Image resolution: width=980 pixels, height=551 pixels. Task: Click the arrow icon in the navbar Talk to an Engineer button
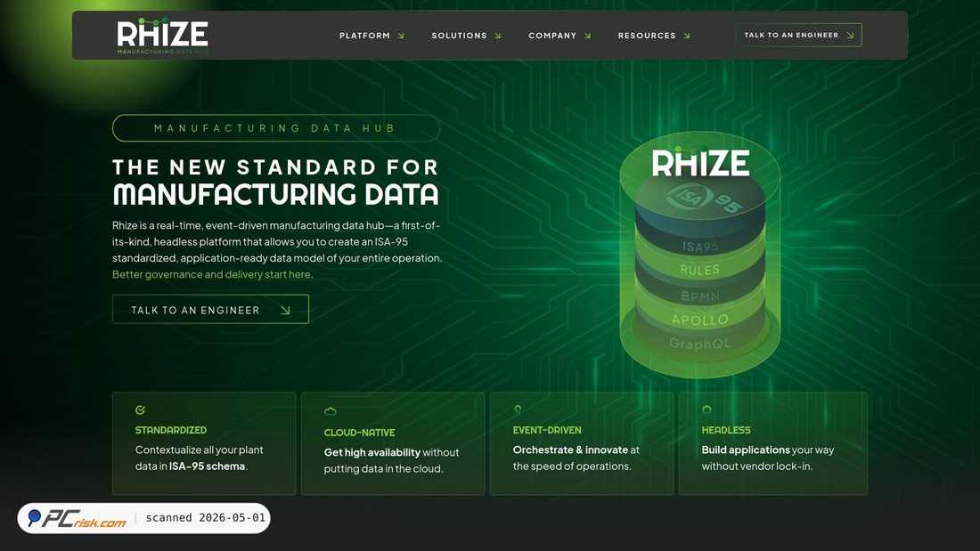click(850, 36)
